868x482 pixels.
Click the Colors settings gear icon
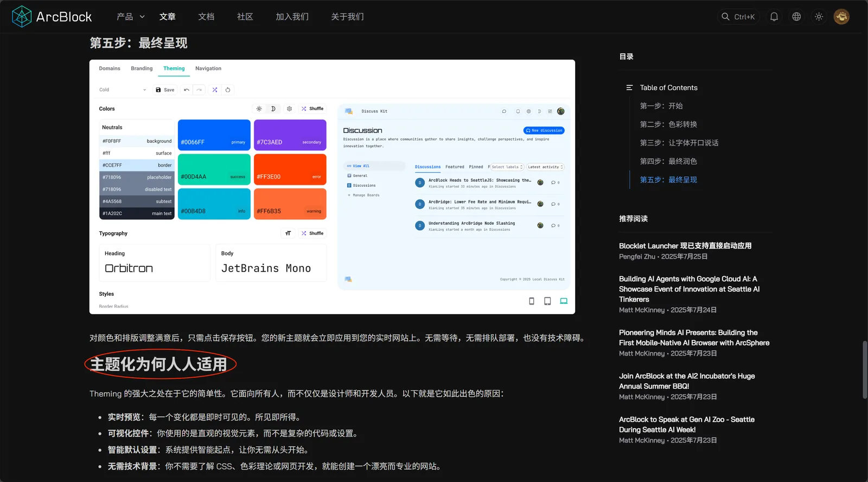(289, 109)
